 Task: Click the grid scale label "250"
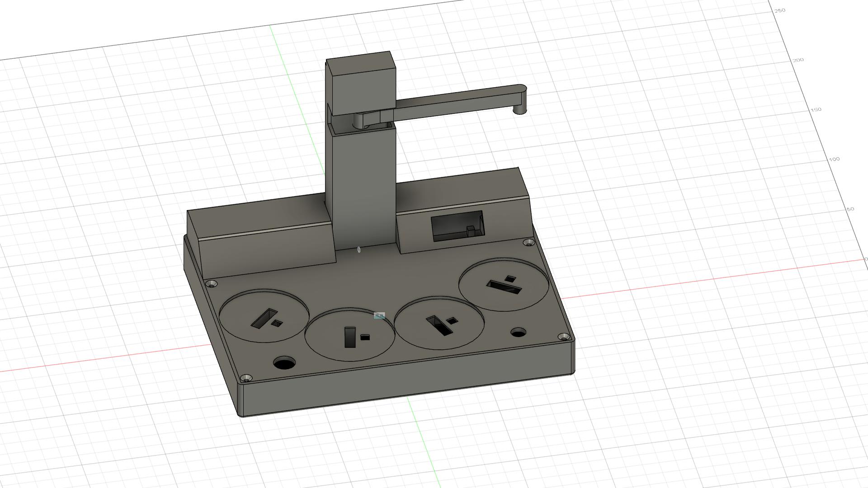(x=780, y=10)
